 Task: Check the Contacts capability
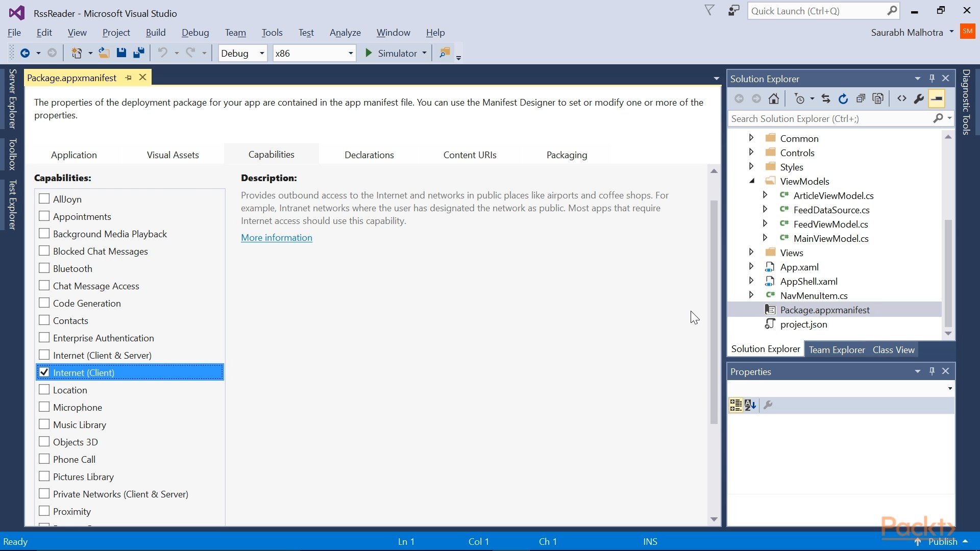pos(44,320)
